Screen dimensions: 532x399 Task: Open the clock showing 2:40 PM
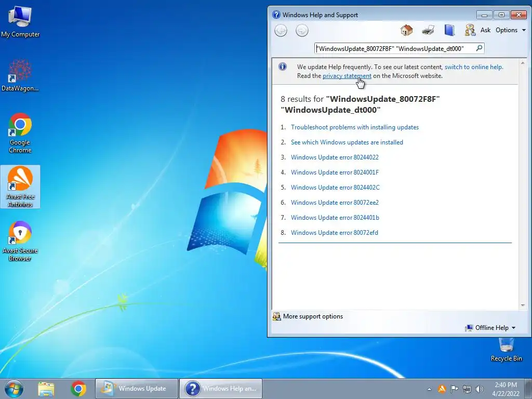pyautogui.click(x=506, y=389)
